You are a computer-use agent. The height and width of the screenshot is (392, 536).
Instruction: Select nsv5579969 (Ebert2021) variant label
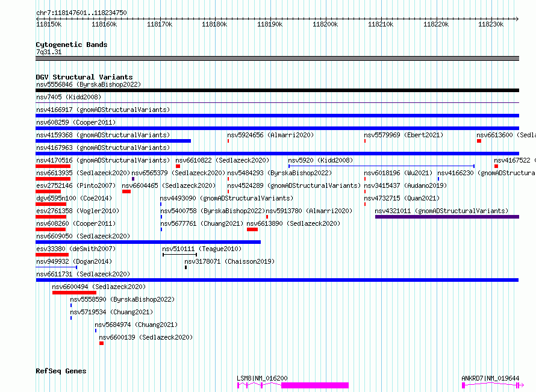(x=404, y=135)
